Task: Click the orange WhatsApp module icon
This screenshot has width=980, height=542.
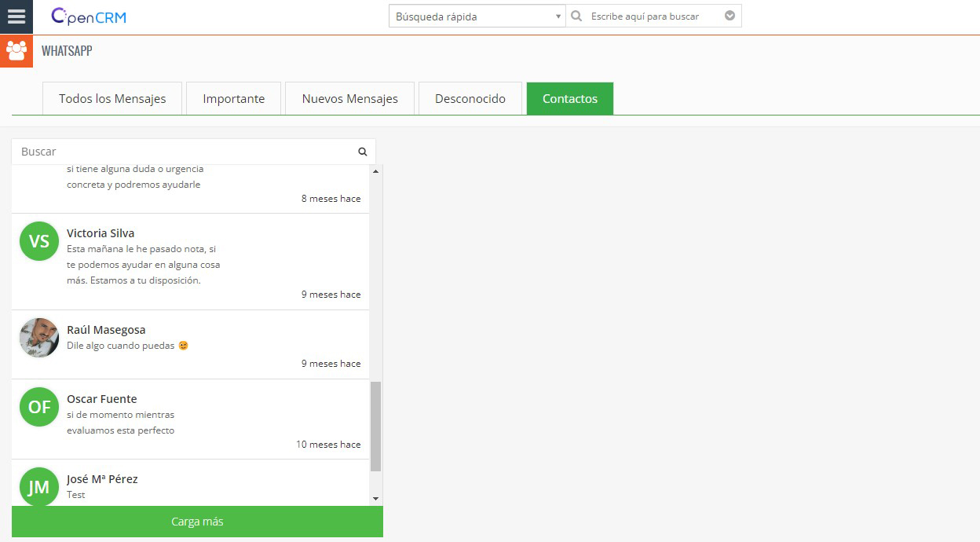Action: 16,51
